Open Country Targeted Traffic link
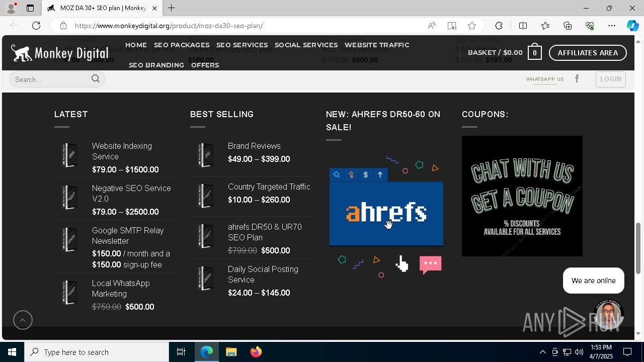Screen dimensions: 644x362 269,187
